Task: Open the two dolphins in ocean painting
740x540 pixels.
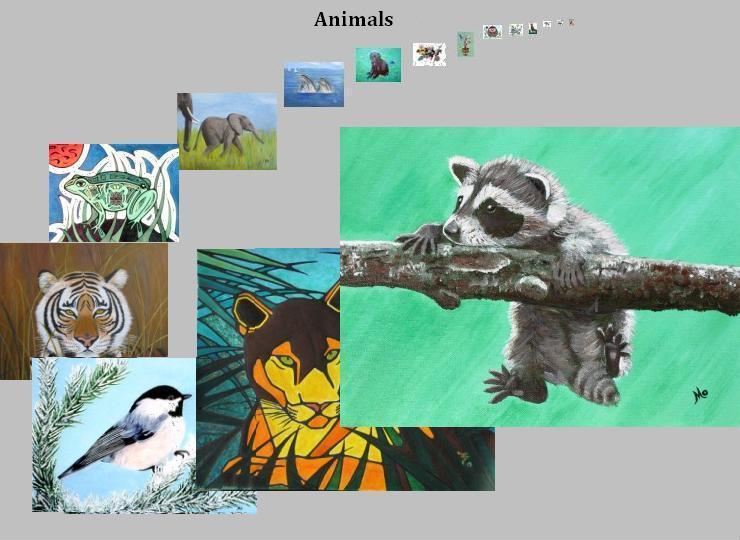Action: pyautogui.click(x=314, y=84)
